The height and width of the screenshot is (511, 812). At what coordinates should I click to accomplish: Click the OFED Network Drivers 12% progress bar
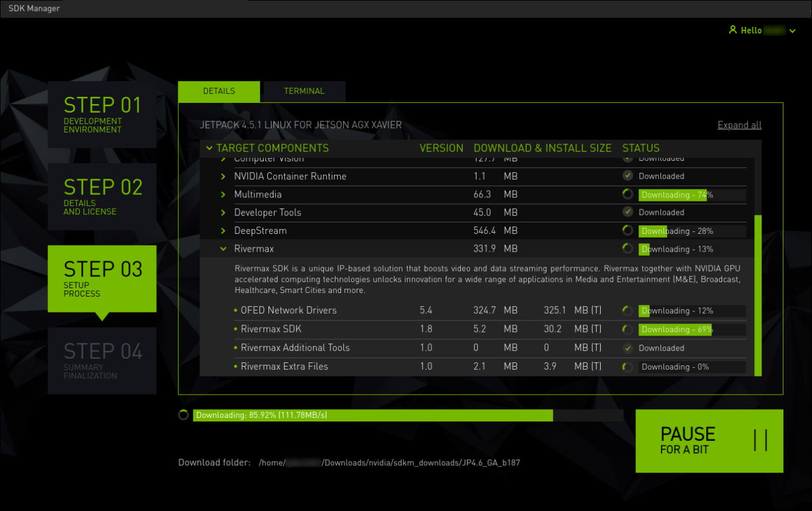tap(692, 311)
